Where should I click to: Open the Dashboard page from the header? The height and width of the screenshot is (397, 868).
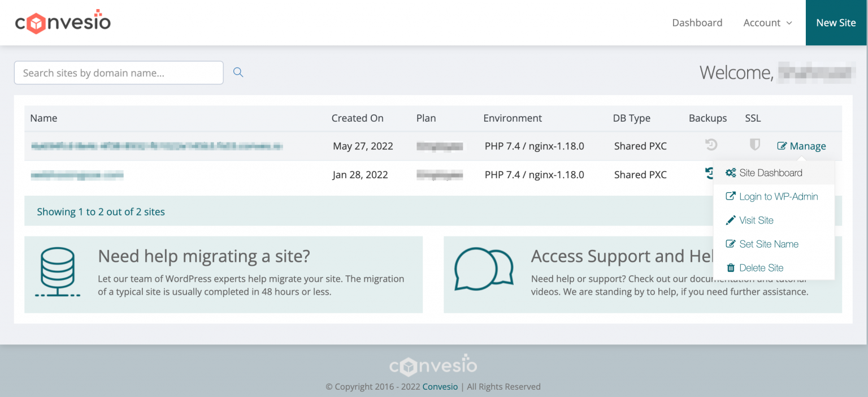click(x=697, y=23)
